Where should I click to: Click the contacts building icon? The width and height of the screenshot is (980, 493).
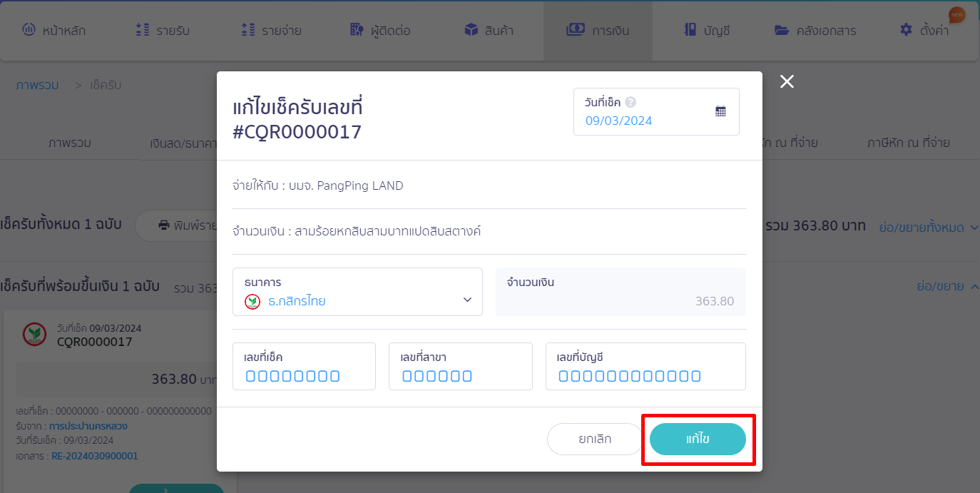pyautogui.click(x=357, y=30)
